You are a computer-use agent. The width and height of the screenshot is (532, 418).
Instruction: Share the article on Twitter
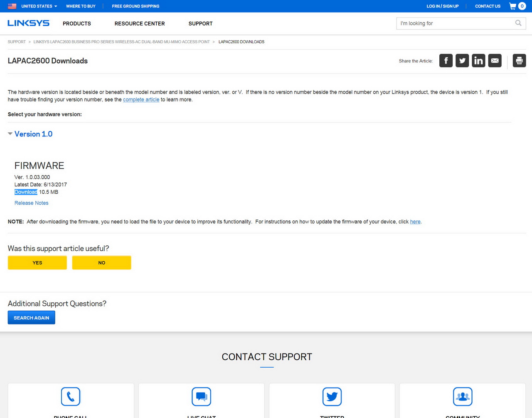(462, 61)
